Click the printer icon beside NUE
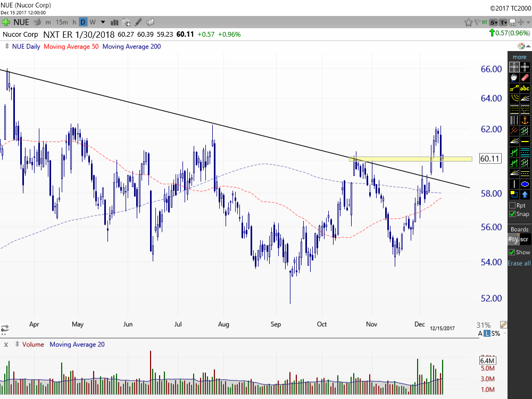The height and width of the screenshot is (399, 532). 37,22
